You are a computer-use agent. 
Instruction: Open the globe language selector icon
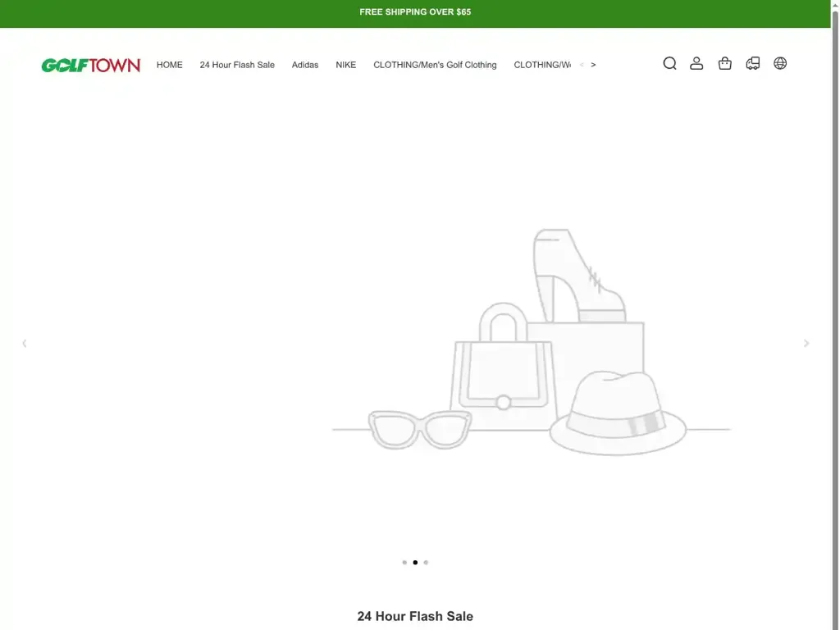tap(780, 63)
